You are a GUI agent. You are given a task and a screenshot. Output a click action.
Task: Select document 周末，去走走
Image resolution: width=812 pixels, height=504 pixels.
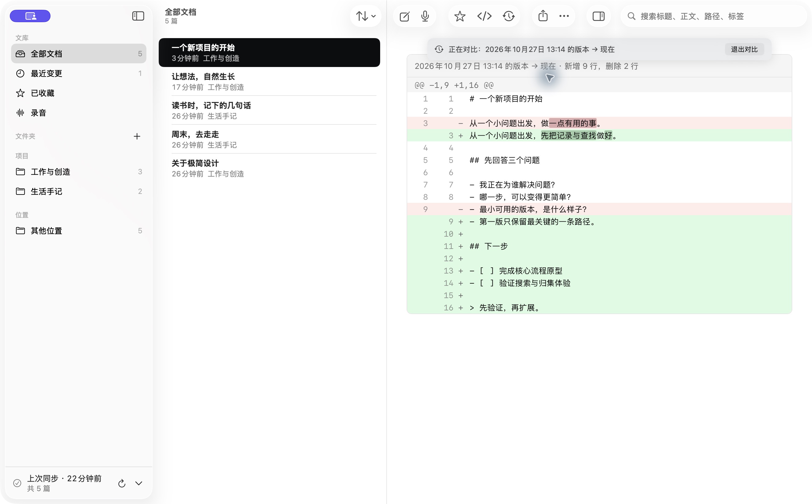click(x=269, y=139)
